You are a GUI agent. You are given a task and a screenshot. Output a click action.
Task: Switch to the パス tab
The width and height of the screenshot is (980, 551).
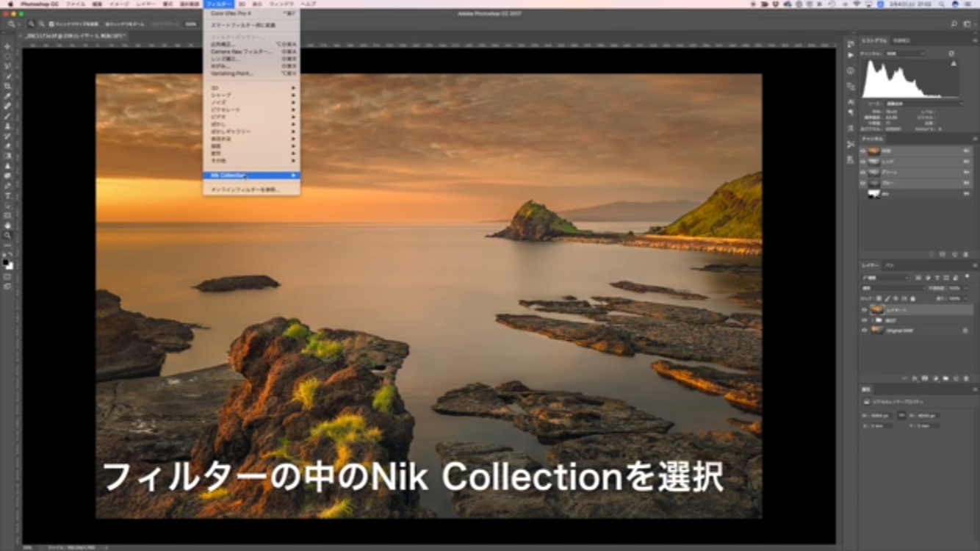889,264
